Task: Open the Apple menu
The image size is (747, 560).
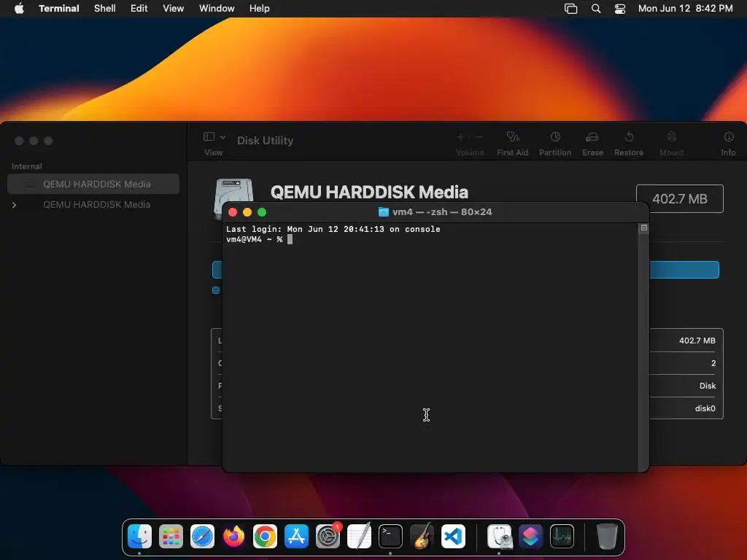Action: click(x=19, y=8)
